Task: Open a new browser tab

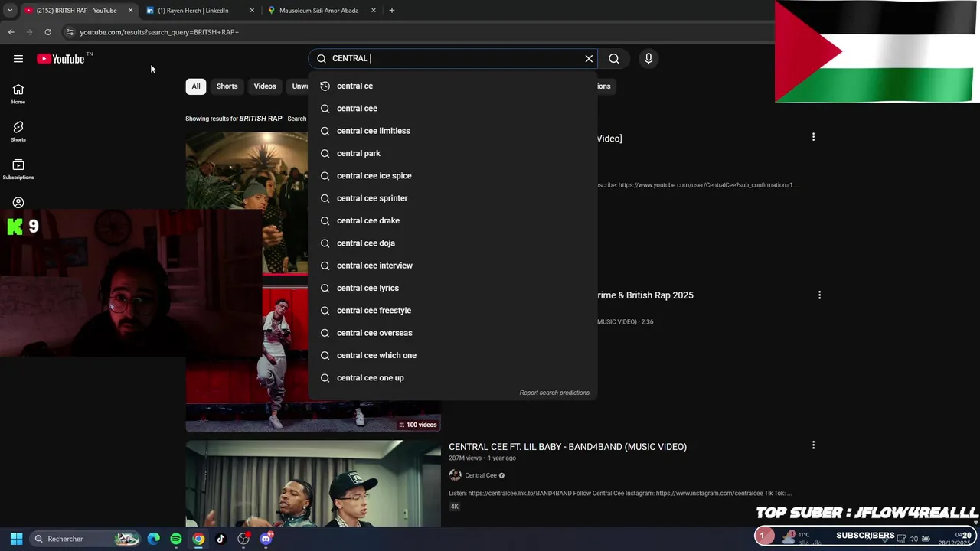Action: pos(391,11)
